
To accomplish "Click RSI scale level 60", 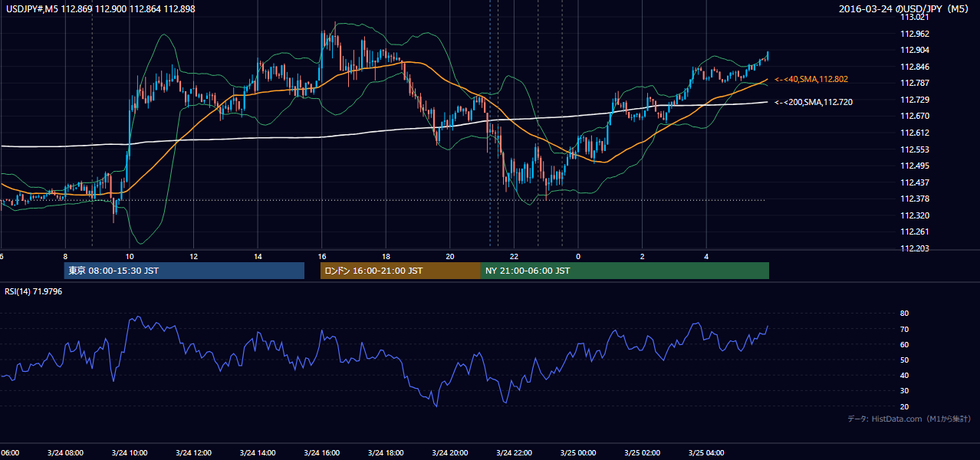I will coord(904,344).
